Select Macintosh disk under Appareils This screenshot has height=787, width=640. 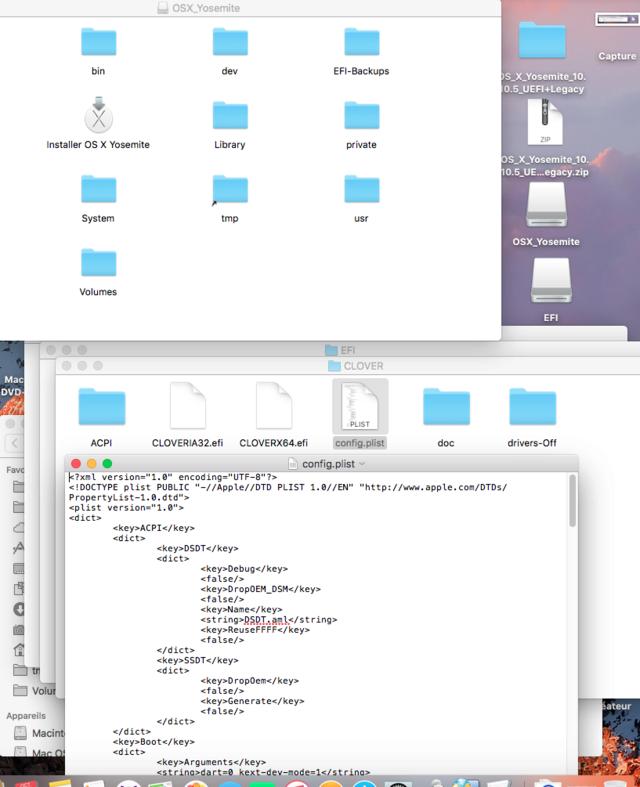coord(39,733)
